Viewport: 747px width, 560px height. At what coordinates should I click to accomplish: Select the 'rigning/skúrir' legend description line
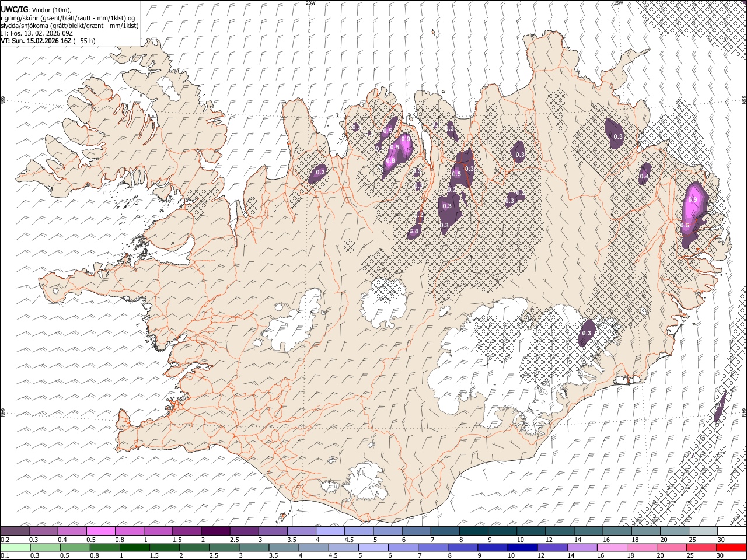(68, 17)
